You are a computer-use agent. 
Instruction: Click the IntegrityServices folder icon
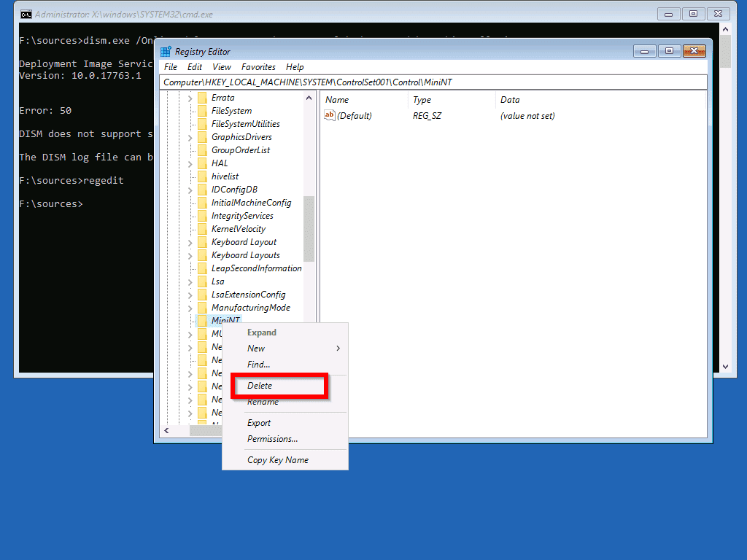(202, 216)
